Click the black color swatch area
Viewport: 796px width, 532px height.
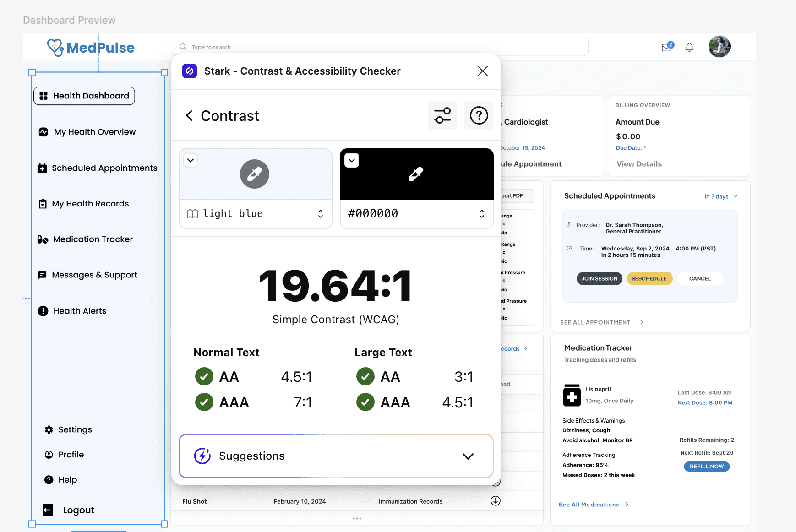(x=417, y=174)
